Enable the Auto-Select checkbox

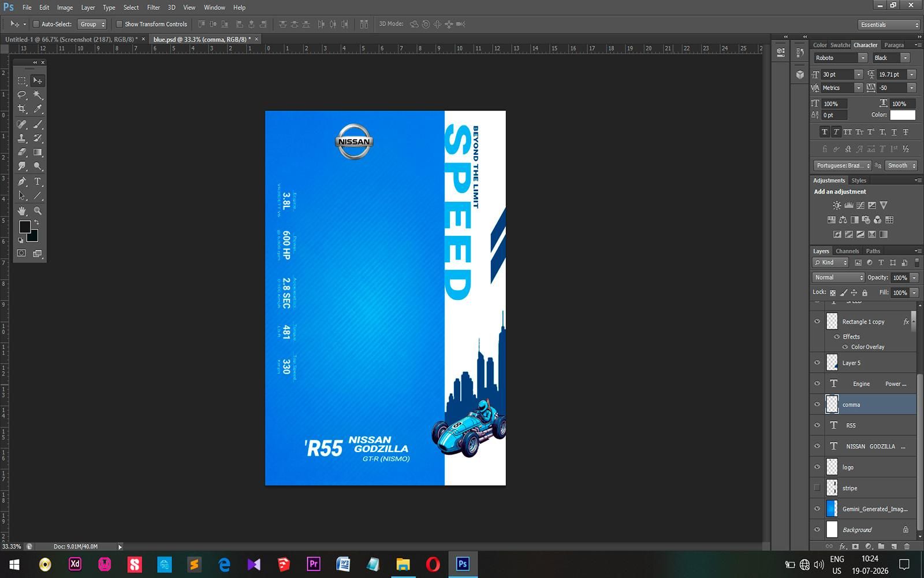36,24
